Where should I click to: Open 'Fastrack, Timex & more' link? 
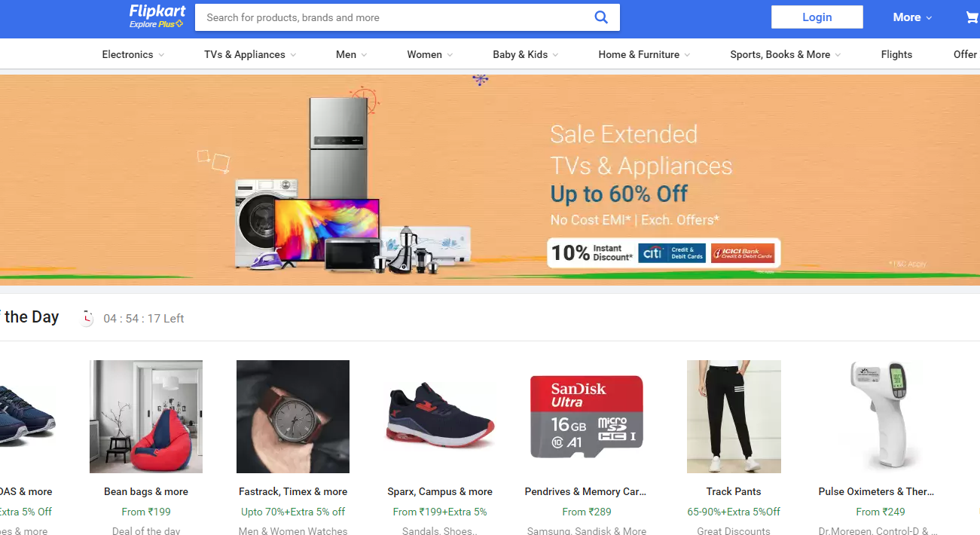293,491
